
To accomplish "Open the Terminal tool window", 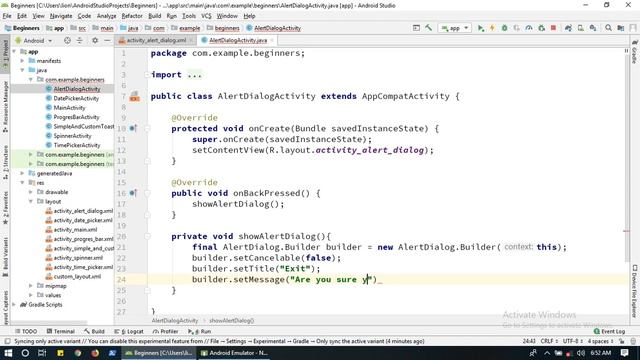I will [x=60, y=331].
